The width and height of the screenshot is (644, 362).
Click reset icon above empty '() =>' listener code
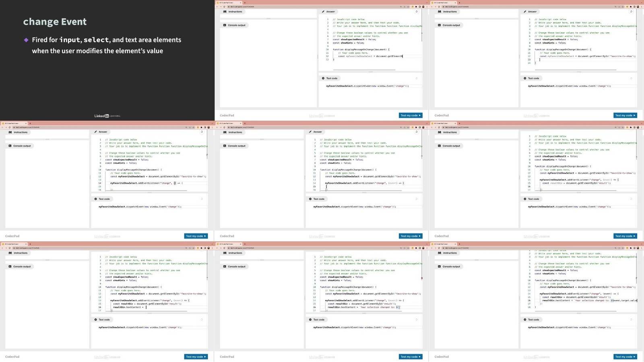point(202,132)
